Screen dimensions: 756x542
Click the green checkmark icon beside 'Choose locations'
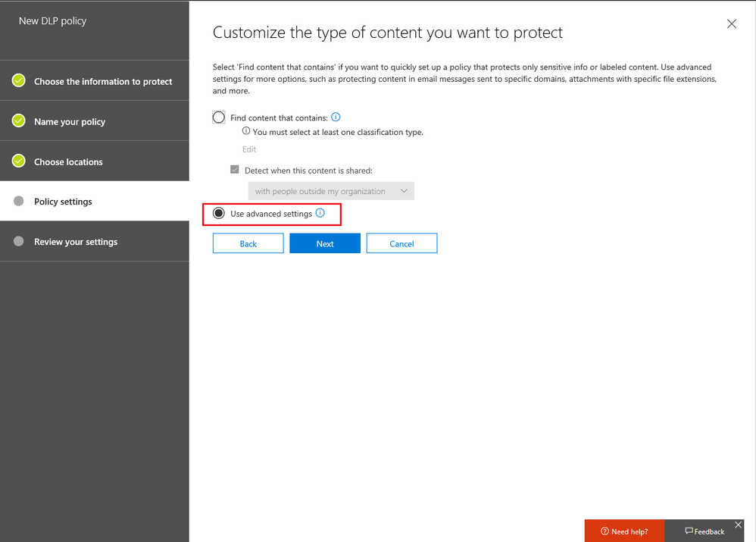(19, 161)
